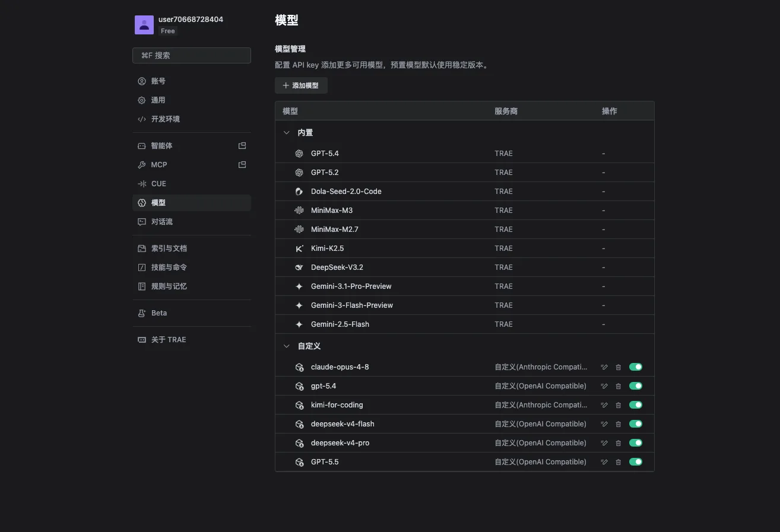Edit the deepseek-v4-flash model

(604, 424)
